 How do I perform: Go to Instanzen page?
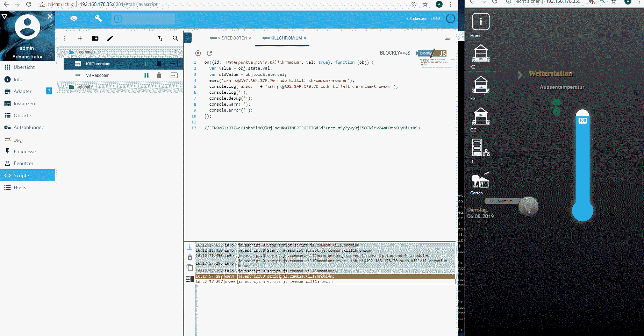(28, 103)
